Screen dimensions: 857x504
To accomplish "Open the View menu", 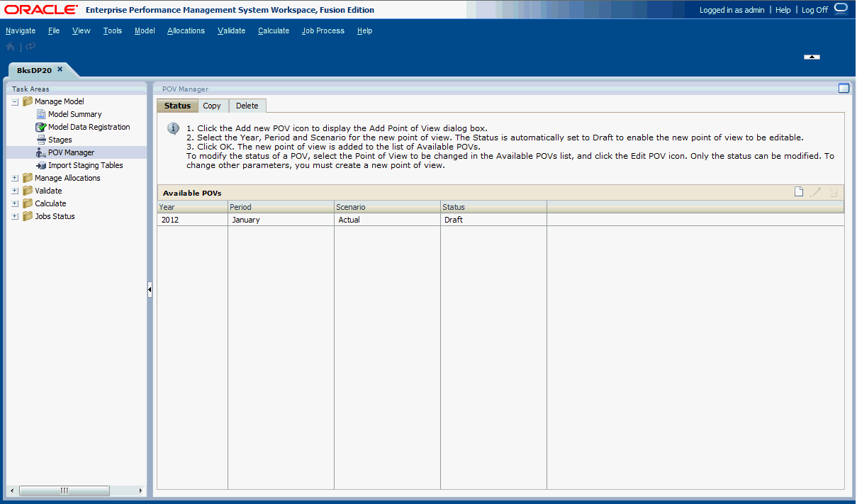I will 82,30.
